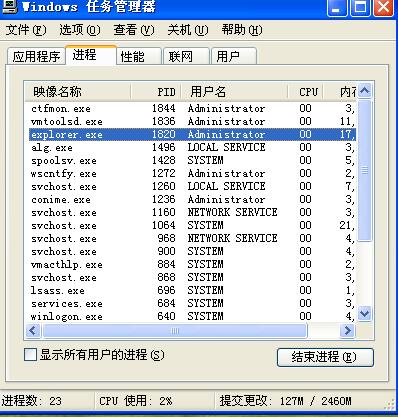The height and width of the screenshot is (417, 398).
Task: Open the 关机(U) menu
Action: click(x=188, y=30)
